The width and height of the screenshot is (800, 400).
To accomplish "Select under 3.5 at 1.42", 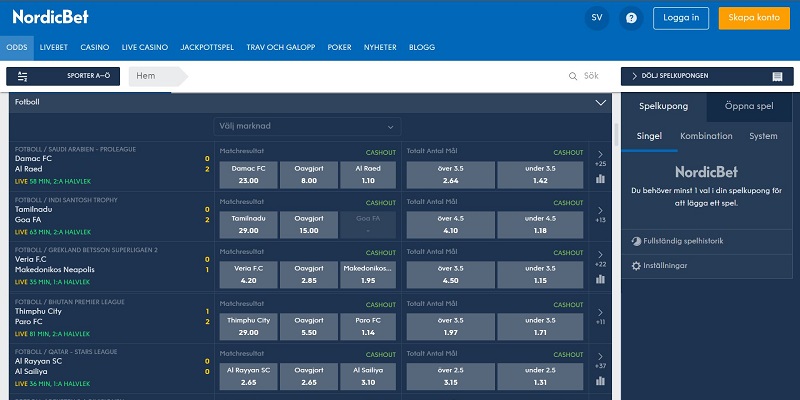I will [540, 175].
